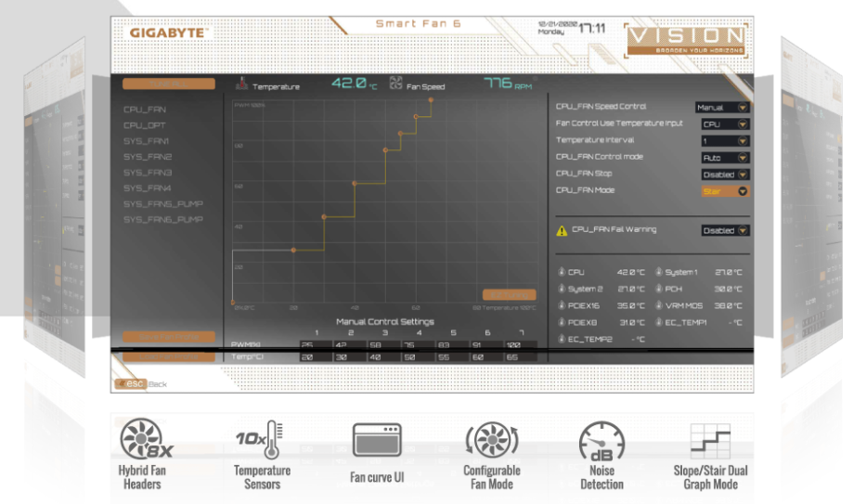Viewport: 866px width, 504px height.
Task: Click PWM field showing 100 in column 7
Action: [521, 344]
